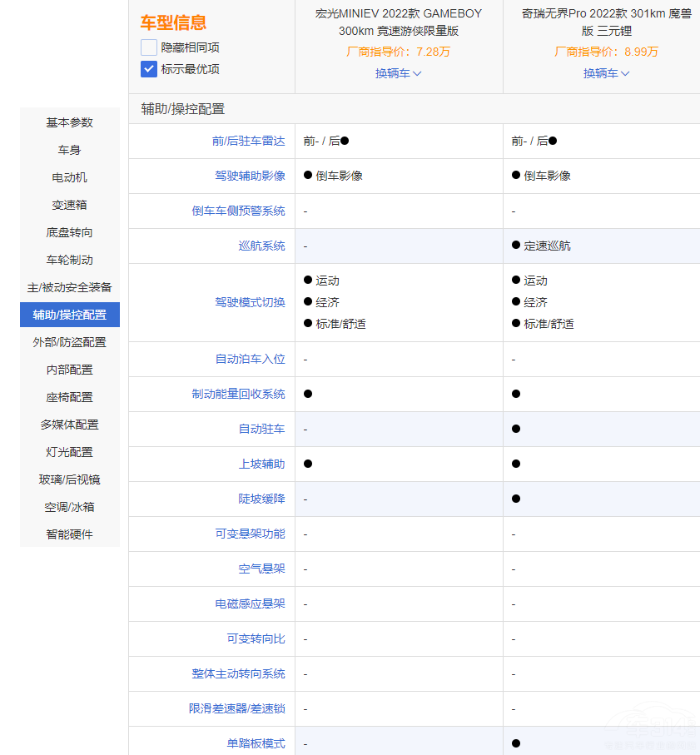Click the 宏光MINIEV 2022款 GAMEBOY title
The width and height of the screenshot is (700, 755).
398,22
